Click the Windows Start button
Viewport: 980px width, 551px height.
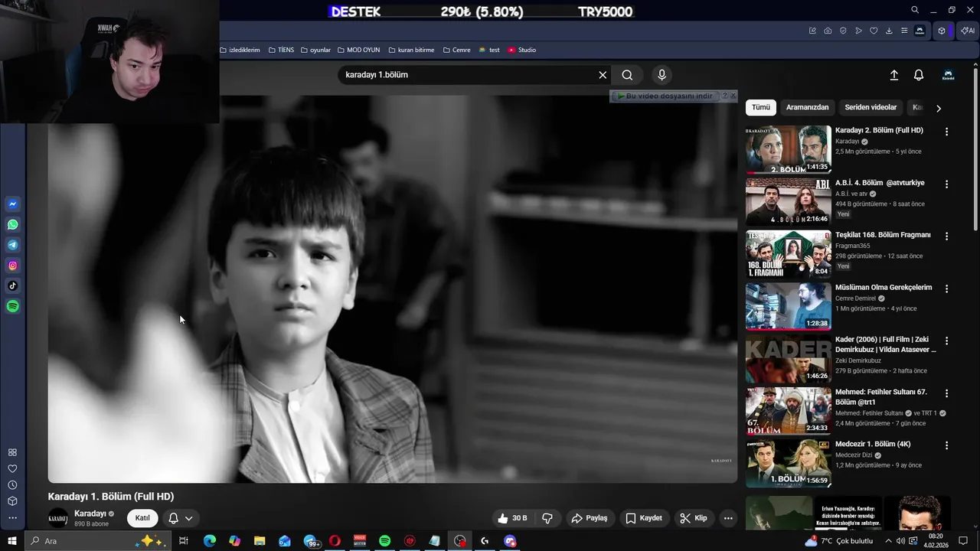(x=12, y=541)
